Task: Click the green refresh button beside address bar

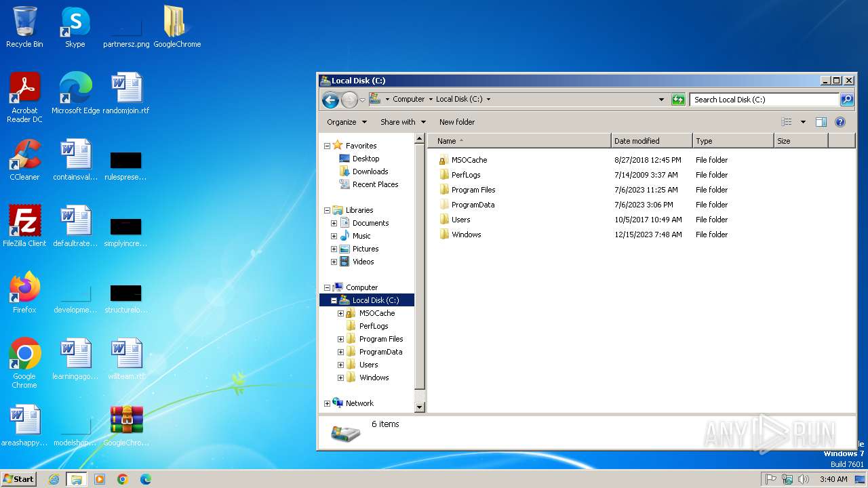Action: pyautogui.click(x=678, y=100)
